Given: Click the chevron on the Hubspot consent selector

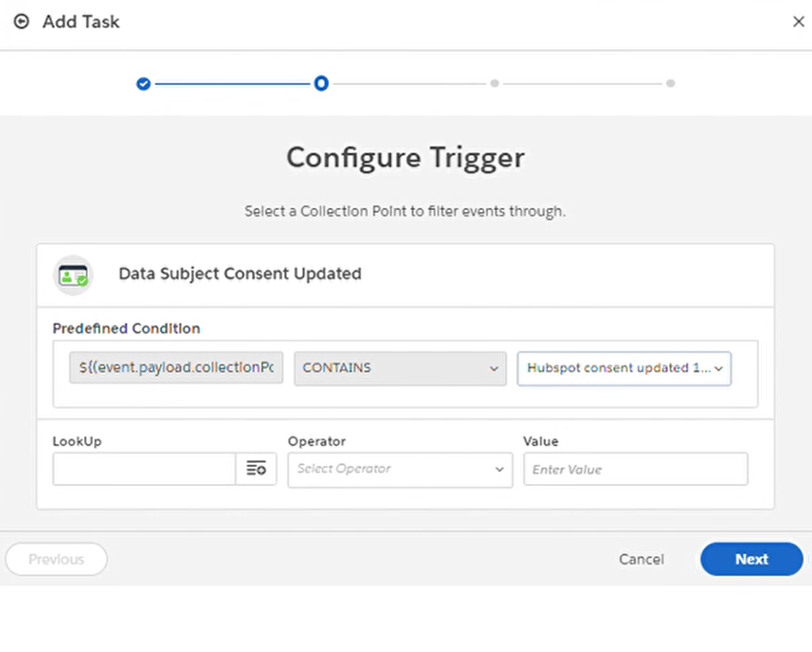Looking at the screenshot, I should tap(718, 368).
